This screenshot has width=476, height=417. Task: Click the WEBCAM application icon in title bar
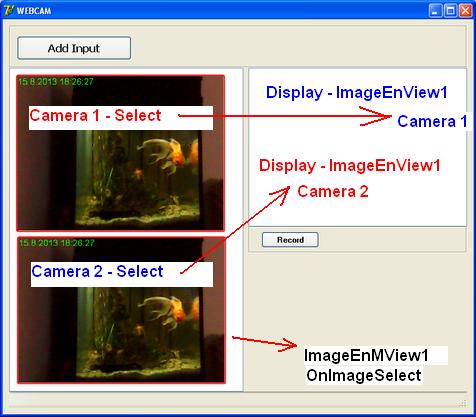(9, 10)
